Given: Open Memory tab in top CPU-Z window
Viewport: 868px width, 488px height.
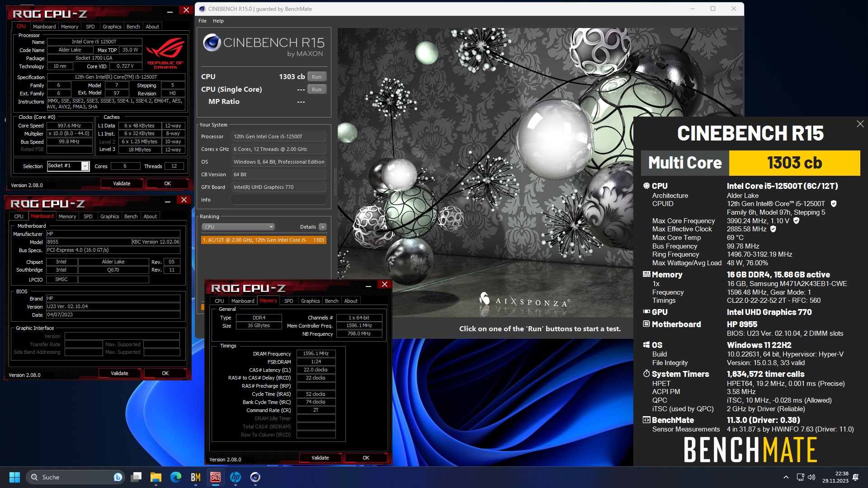Looking at the screenshot, I should [x=70, y=27].
